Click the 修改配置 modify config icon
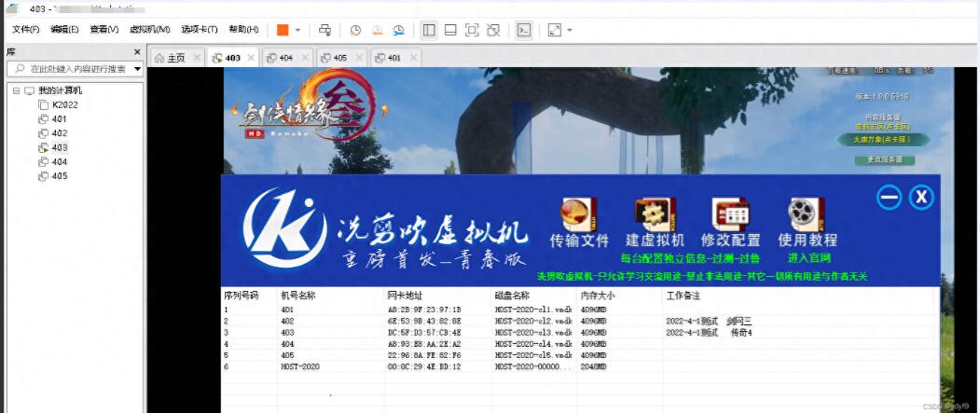 coord(730,214)
